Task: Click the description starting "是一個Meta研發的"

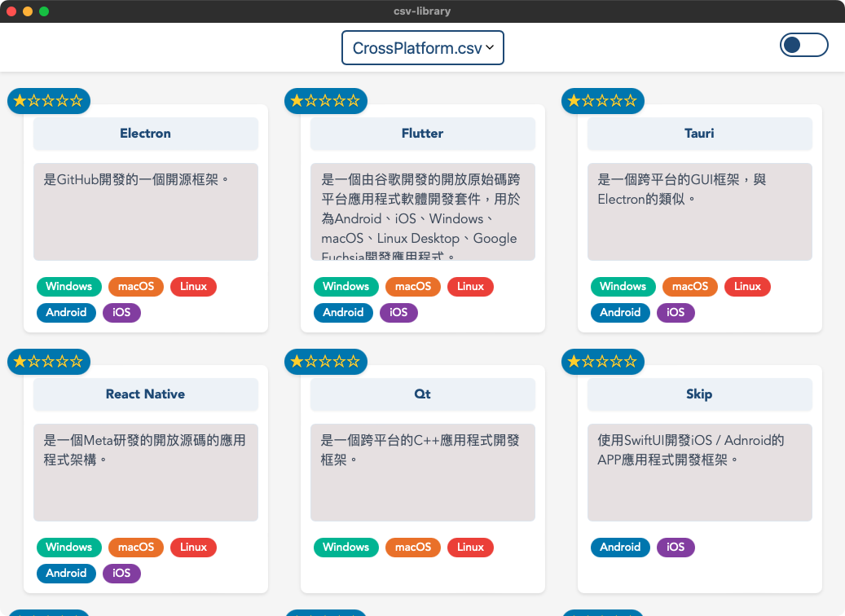Action: tap(146, 473)
